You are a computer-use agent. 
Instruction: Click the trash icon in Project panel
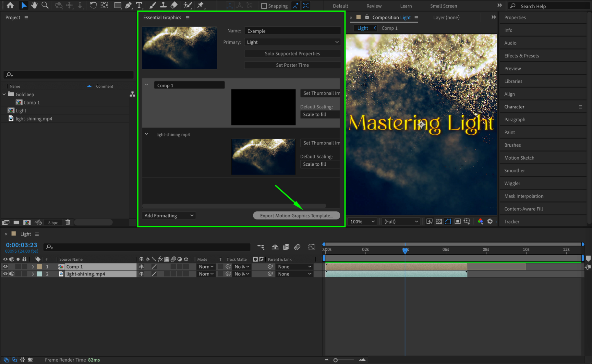click(68, 222)
